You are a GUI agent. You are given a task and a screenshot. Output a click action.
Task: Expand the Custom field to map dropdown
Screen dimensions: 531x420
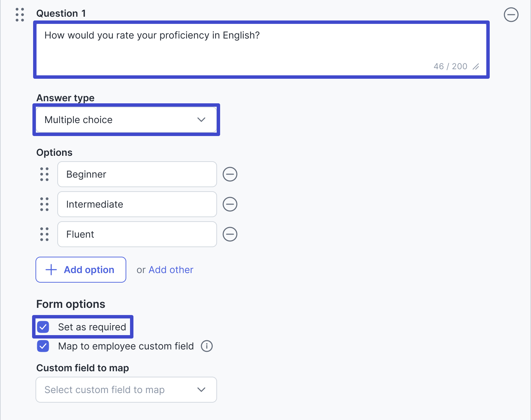[126, 390]
